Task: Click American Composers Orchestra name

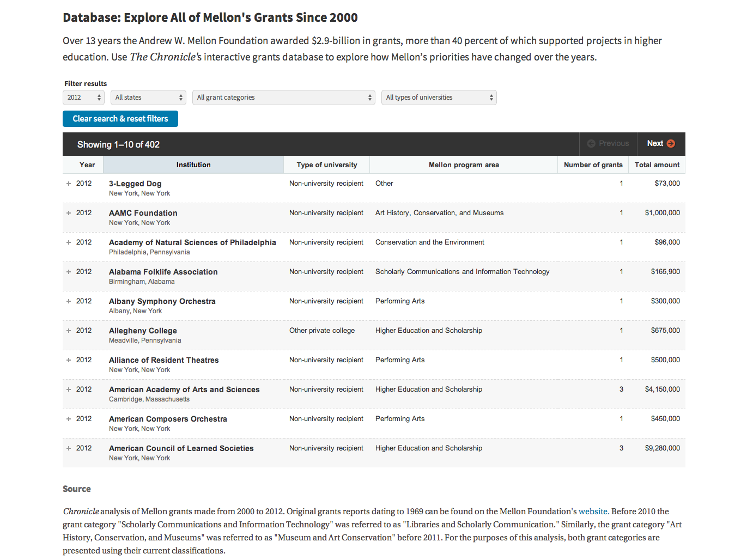Action: (x=168, y=419)
